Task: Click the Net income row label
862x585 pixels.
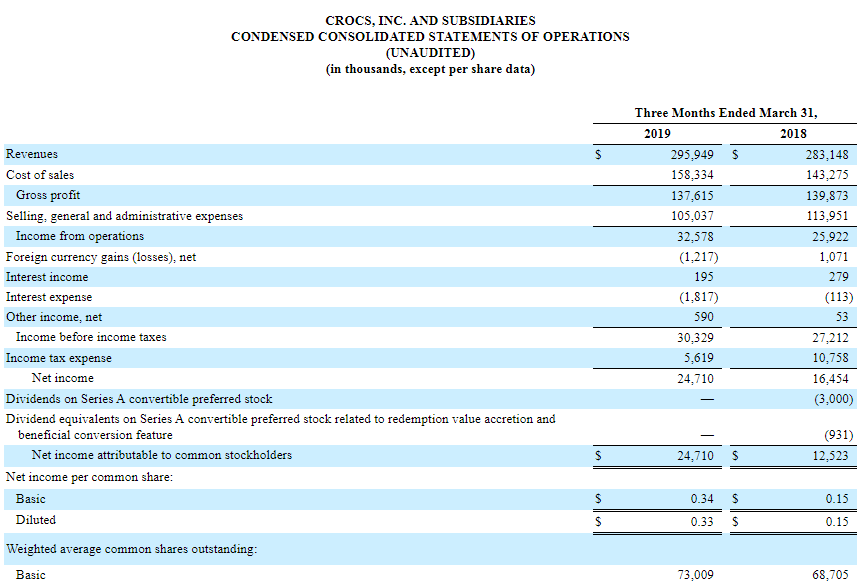Action: click(x=63, y=378)
